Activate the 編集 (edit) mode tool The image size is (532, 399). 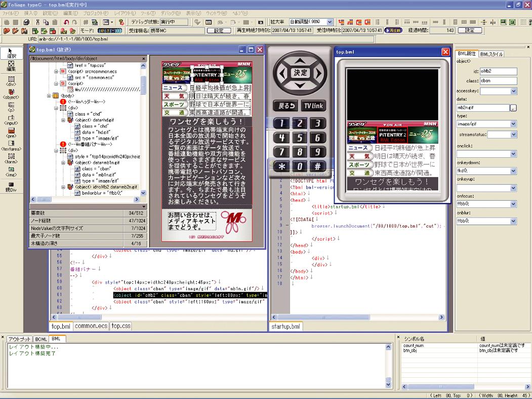(x=11, y=66)
